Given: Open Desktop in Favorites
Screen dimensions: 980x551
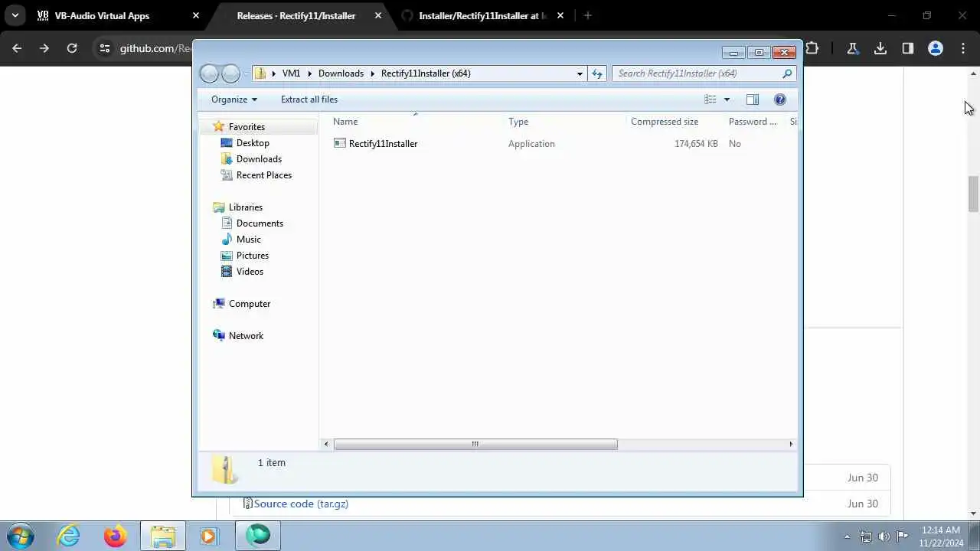Looking at the screenshot, I should tap(253, 143).
